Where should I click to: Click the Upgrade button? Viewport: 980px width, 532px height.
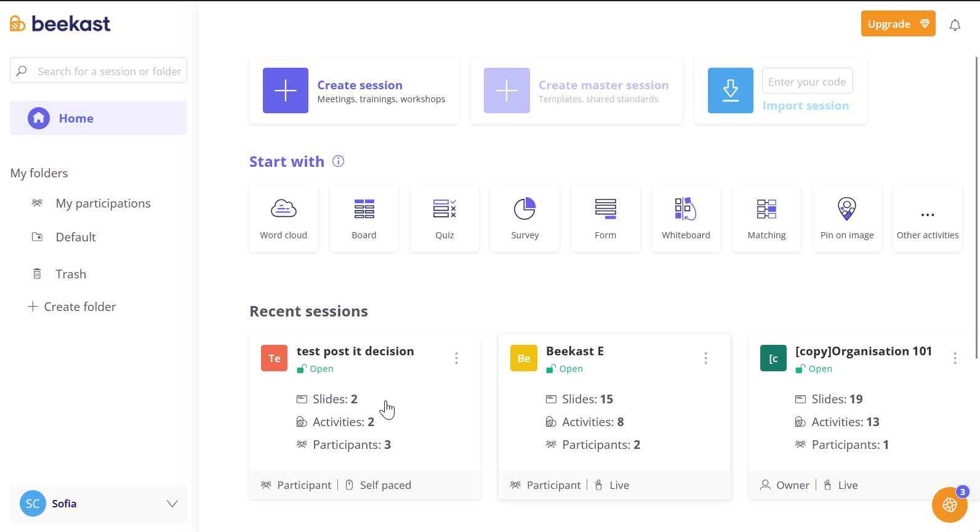[898, 23]
